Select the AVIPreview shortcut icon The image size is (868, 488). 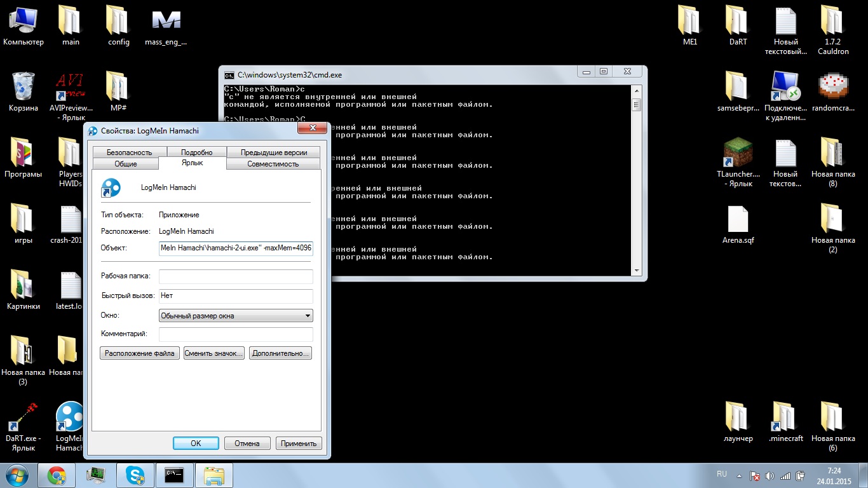point(71,95)
